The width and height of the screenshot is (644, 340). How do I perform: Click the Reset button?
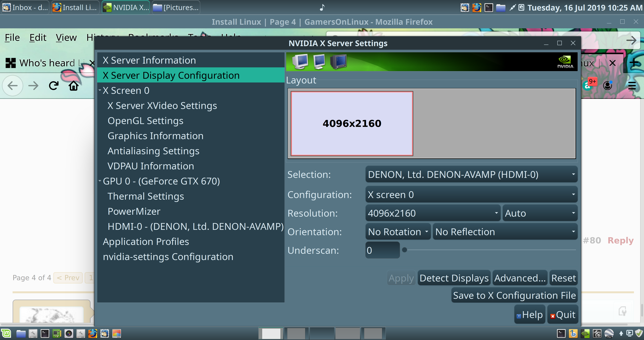click(x=563, y=278)
